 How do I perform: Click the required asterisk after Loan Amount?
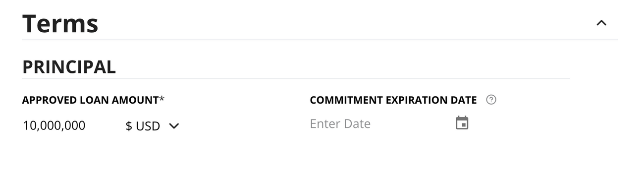click(x=161, y=99)
